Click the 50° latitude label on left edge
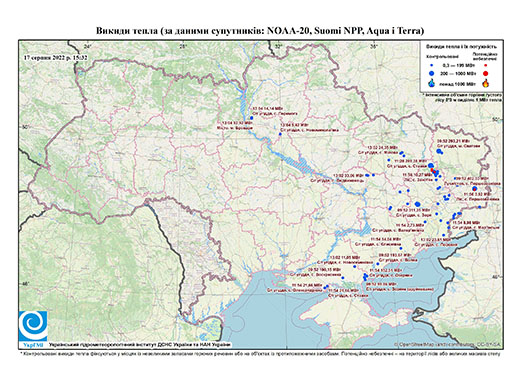The image size is (520, 368). tap(25, 127)
